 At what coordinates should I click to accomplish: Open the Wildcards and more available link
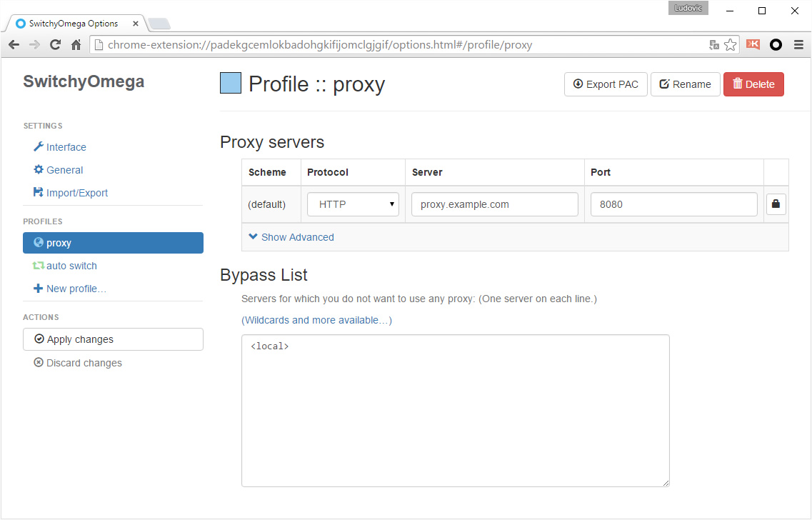coord(317,320)
